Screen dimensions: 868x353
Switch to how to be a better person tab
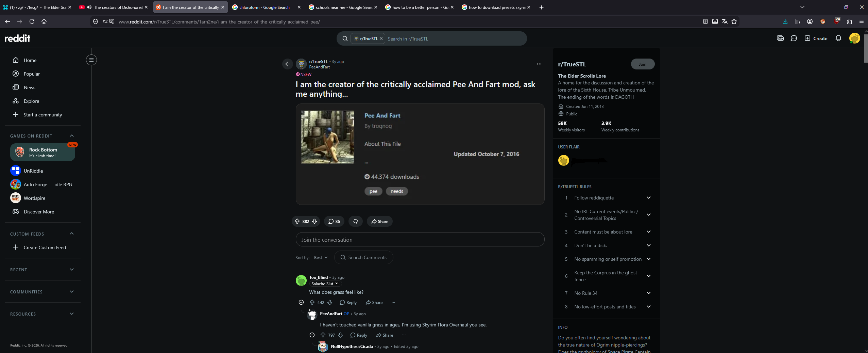pyautogui.click(x=419, y=7)
